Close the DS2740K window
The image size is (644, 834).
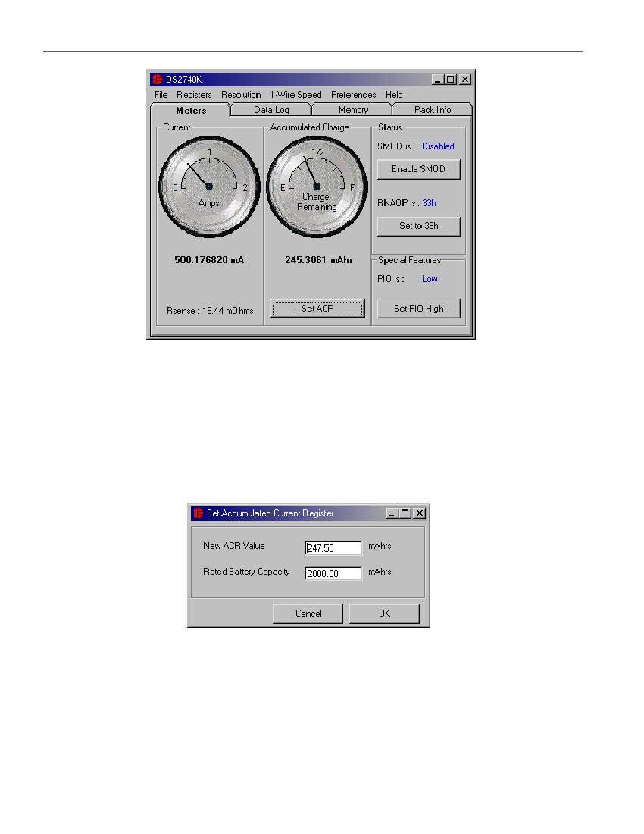[x=465, y=80]
